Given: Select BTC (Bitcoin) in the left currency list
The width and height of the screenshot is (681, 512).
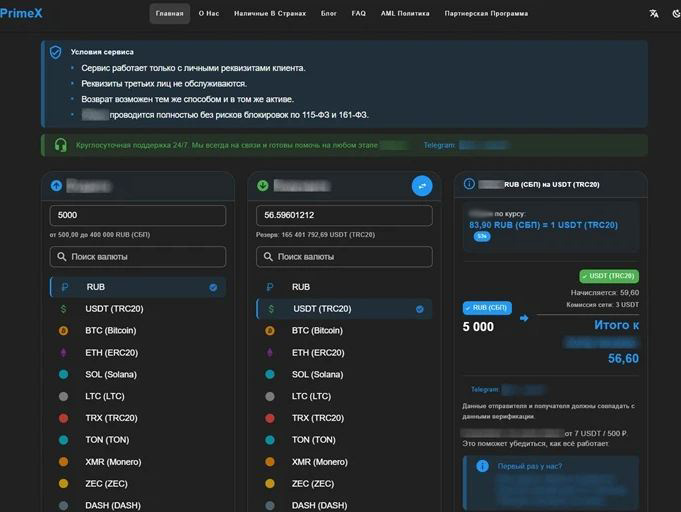Looking at the screenshot, I should 110,331.
